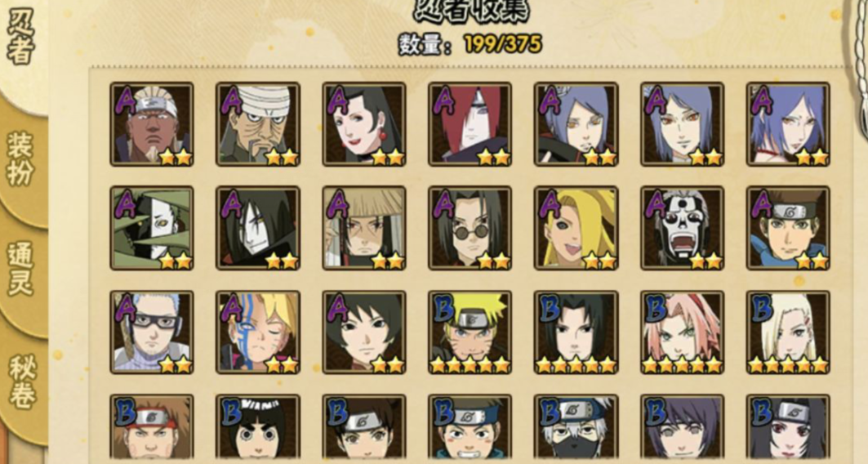Select the pale blonde B-rank girl, rightmost in row
This screenshot has width=868, height=464.
coord(788,332)
